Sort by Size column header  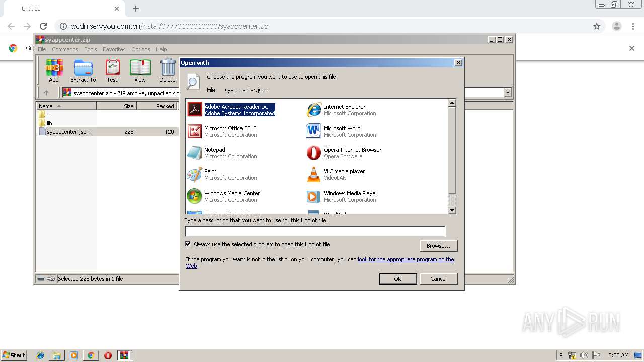[116, 106]
